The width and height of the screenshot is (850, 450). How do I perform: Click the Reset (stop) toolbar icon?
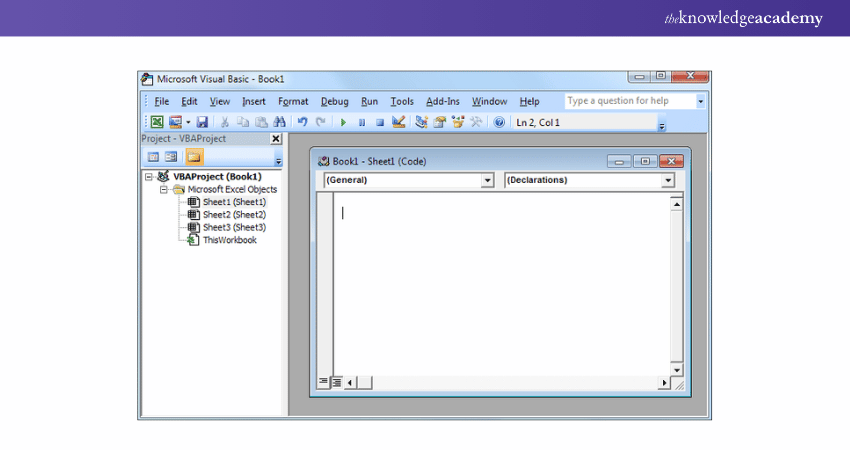tap(379, 122)
